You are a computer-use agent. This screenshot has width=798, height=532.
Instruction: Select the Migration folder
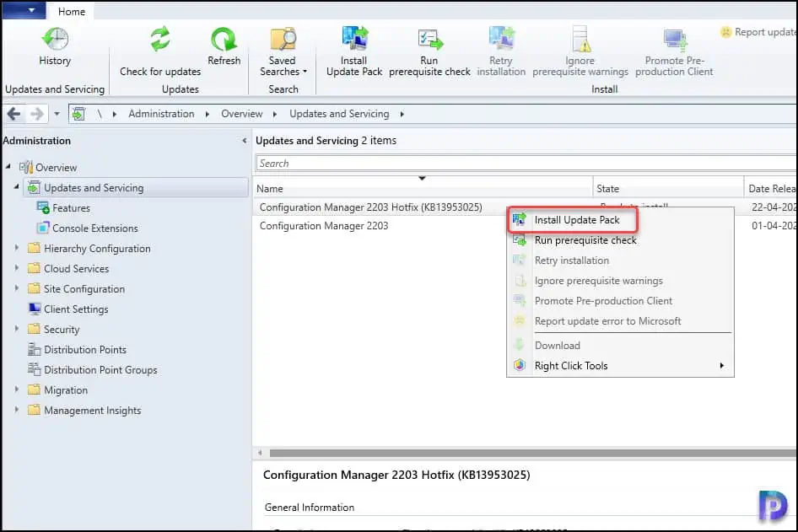[x=66, y=390]
